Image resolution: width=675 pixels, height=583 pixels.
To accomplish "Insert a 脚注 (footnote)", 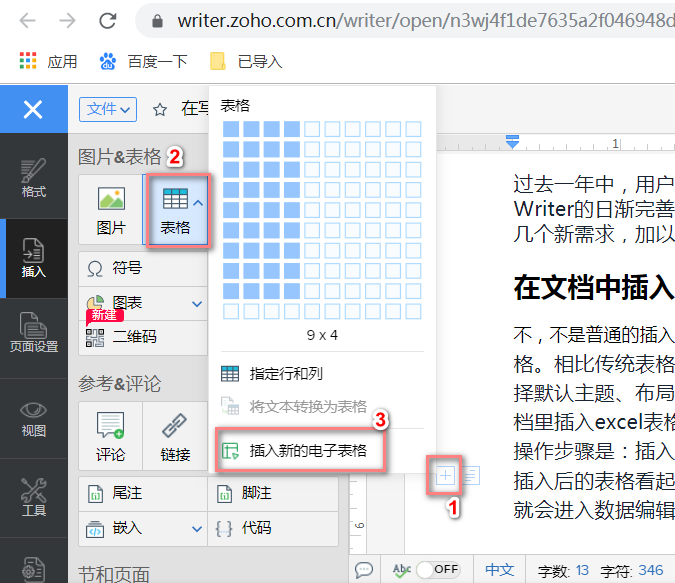I will click(x=273, y=494).
